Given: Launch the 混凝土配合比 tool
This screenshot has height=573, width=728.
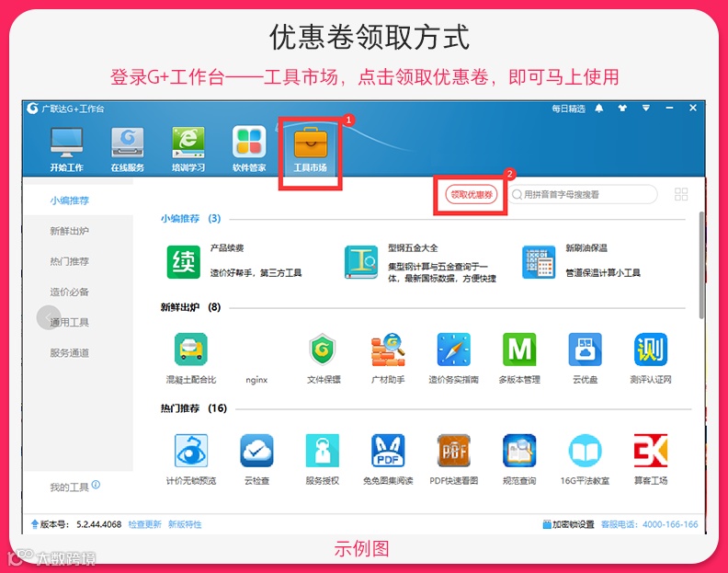Looking at the screenshot, I should pyautogui.click(x=191, y=349).
